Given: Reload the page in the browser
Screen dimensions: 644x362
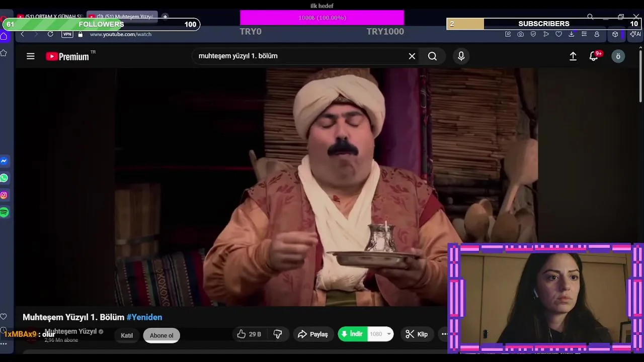Looking at the screenshot, I should tap(50, 34).
